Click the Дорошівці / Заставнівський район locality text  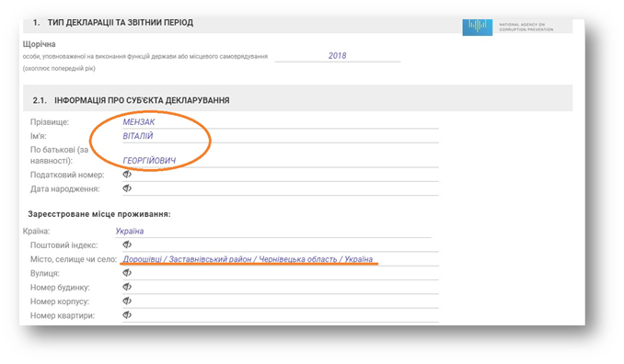(248, 259)
